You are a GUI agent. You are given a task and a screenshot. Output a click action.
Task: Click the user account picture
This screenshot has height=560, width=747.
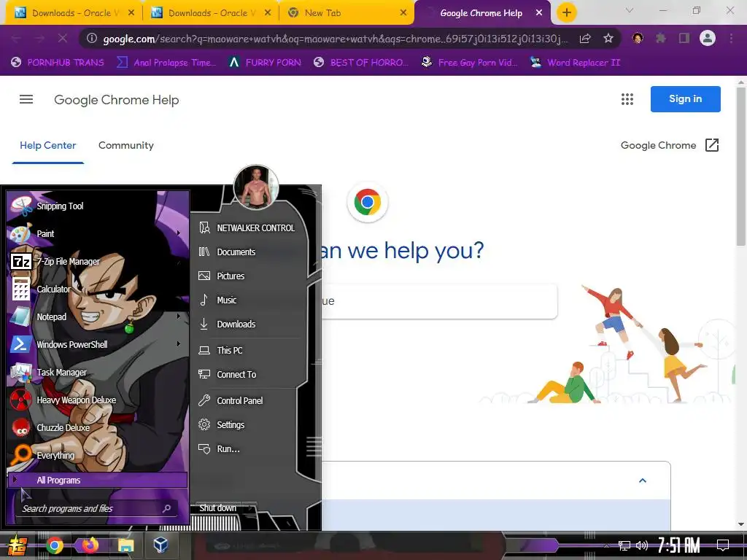[x=256, y=187]
